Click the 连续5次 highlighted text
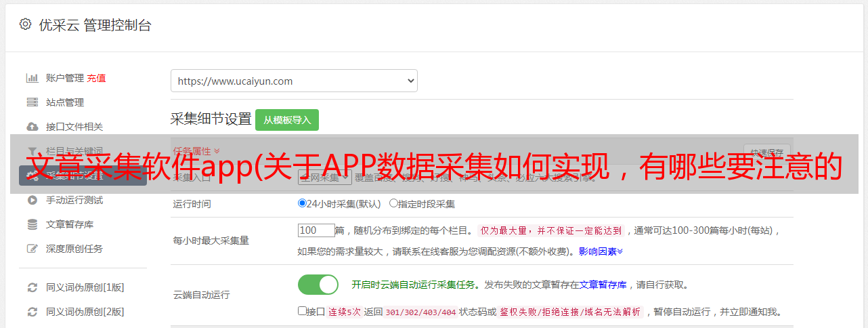 coord(345,312)
